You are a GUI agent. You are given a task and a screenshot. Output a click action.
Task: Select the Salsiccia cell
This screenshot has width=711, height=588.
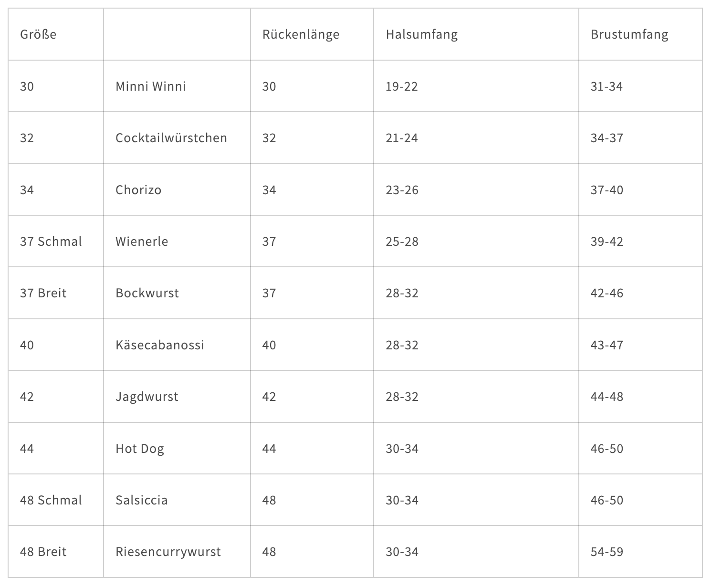(177, 500)
